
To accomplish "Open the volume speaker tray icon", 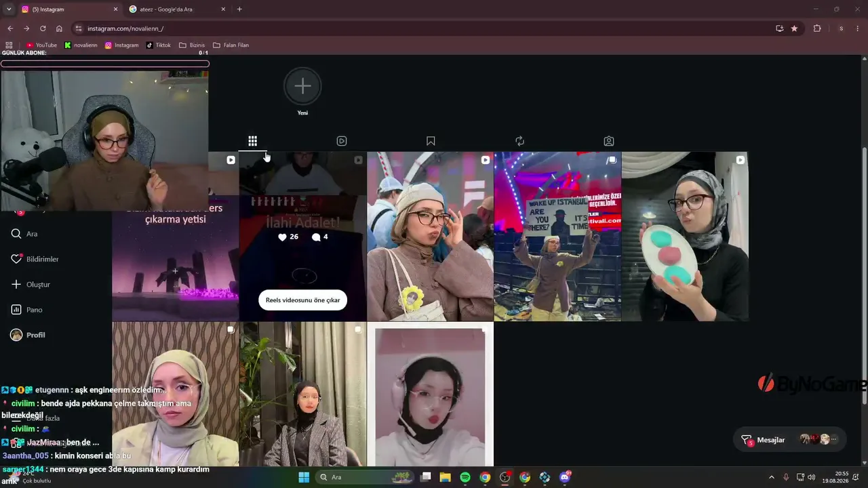I will pyautogui.click(x=812, y=477).
